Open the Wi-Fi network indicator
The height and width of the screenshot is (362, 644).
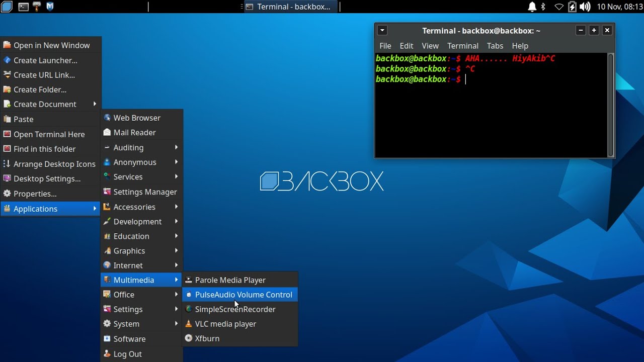(559, 7)
